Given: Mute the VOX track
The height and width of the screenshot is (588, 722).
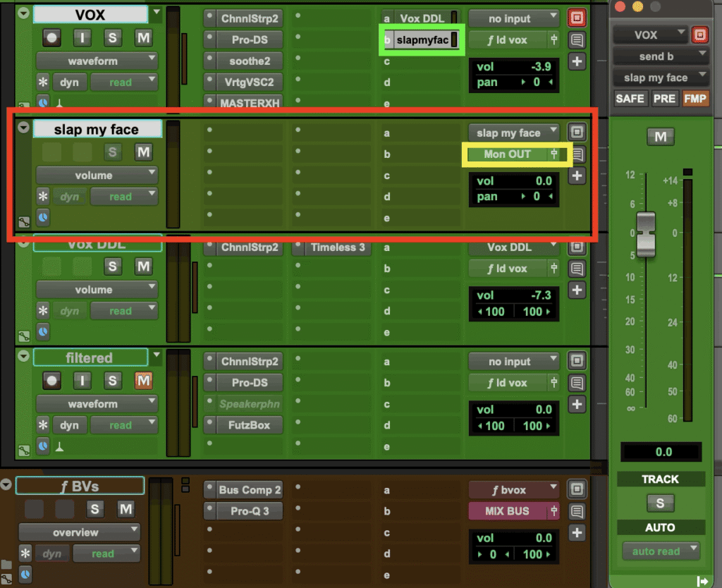Looking at the screenshot, I should (143, 38).
